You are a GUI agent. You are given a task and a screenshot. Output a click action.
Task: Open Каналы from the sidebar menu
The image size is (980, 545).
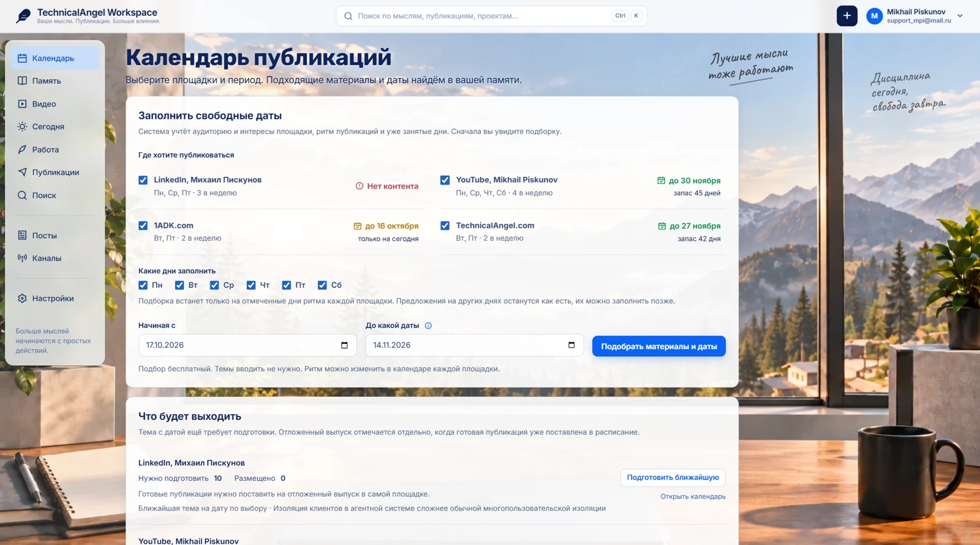pyautogui.click(x=55, y=258)
